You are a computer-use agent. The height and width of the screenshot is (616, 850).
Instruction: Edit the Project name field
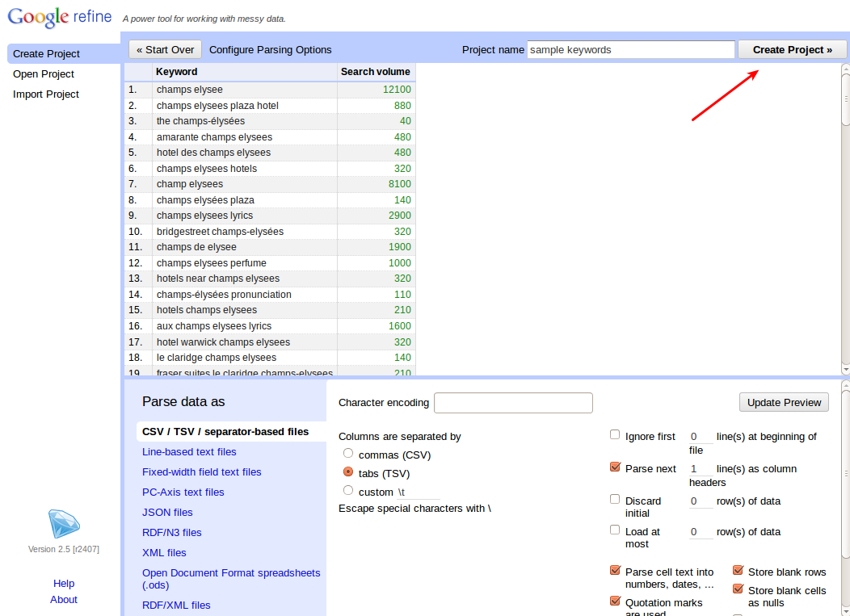631,49
